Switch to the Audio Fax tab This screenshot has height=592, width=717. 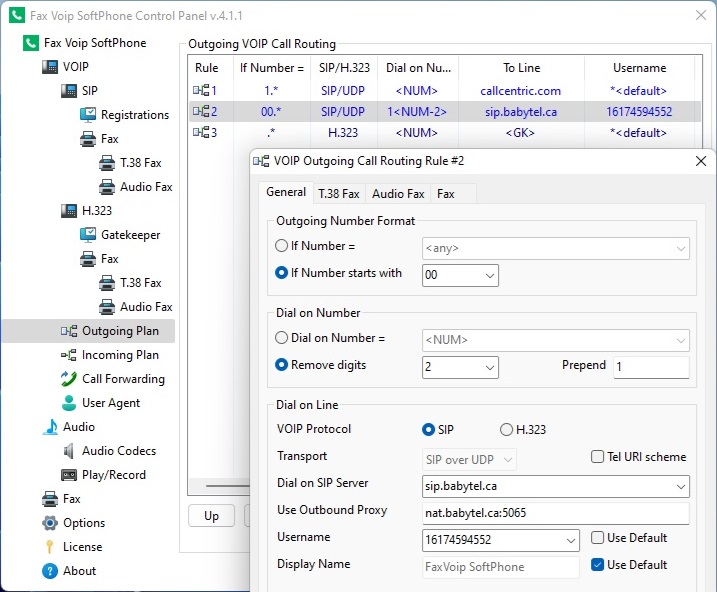pos(398,194)
